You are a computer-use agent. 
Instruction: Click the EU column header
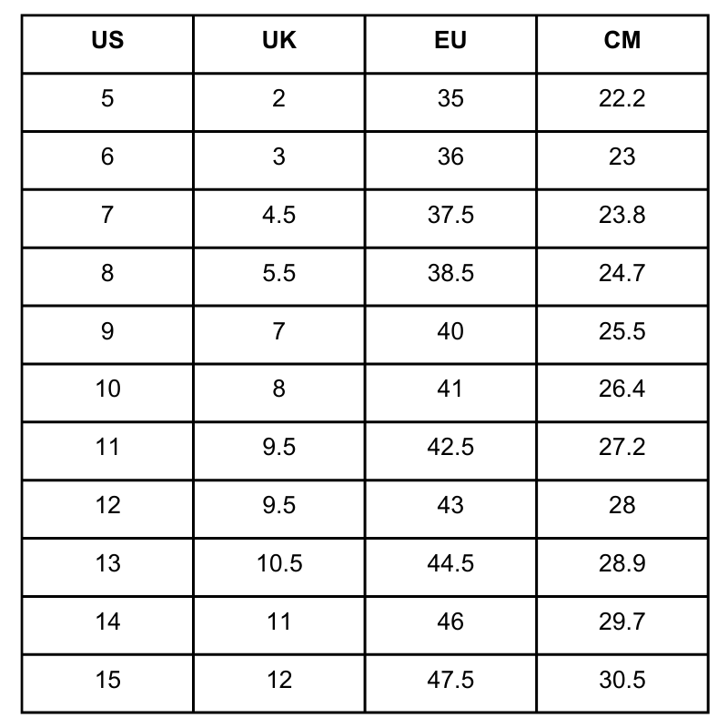click(x=450, y=44)
